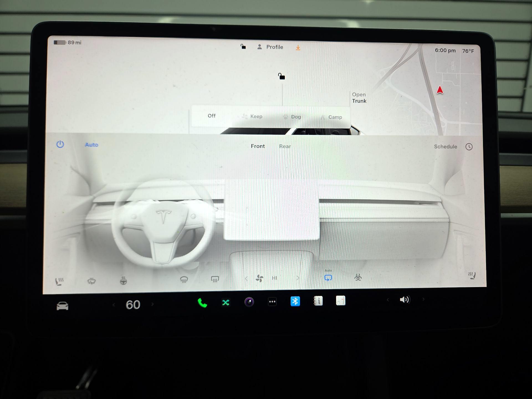Enable Bioweapon Defense mode

(358, 277)
